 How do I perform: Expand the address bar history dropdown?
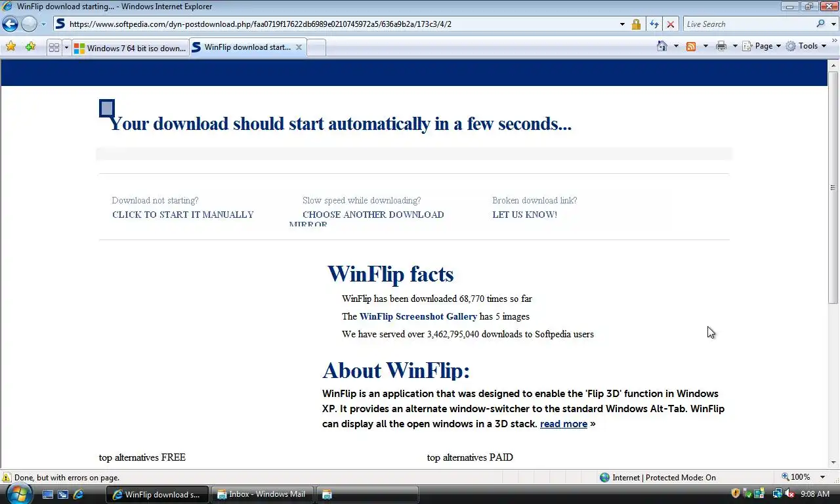pos(622,24)
